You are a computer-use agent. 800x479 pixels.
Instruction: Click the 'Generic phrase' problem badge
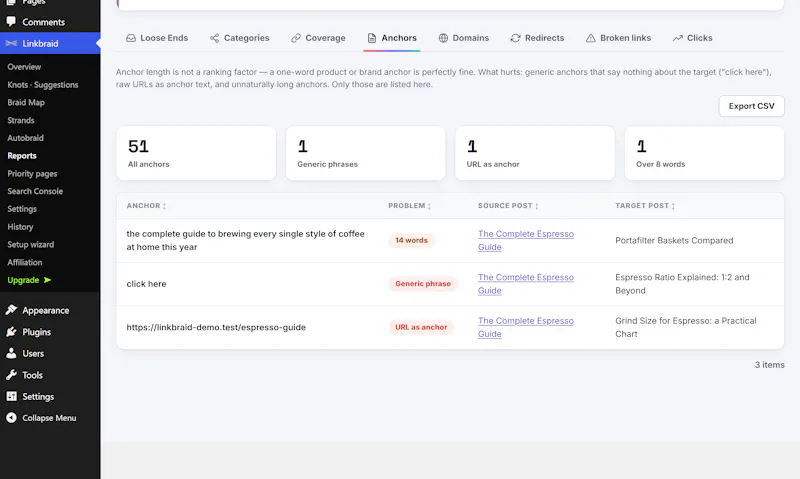point(423,284)
